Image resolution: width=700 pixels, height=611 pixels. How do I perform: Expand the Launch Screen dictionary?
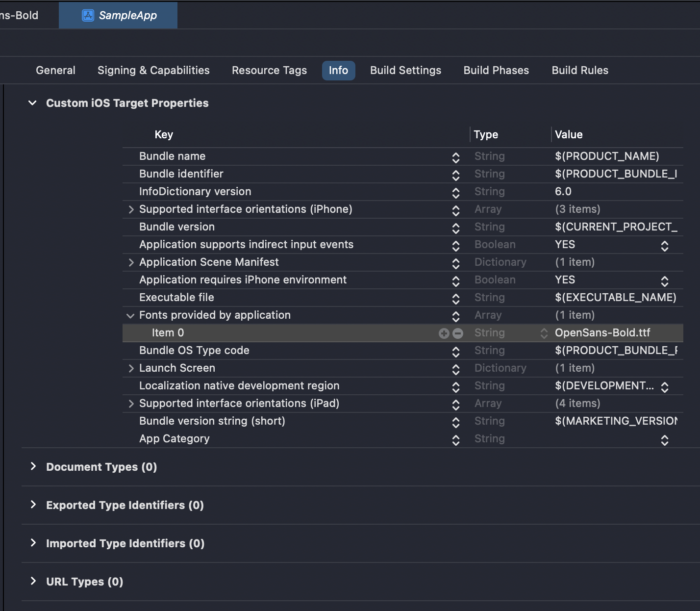[x=131, y=368]
